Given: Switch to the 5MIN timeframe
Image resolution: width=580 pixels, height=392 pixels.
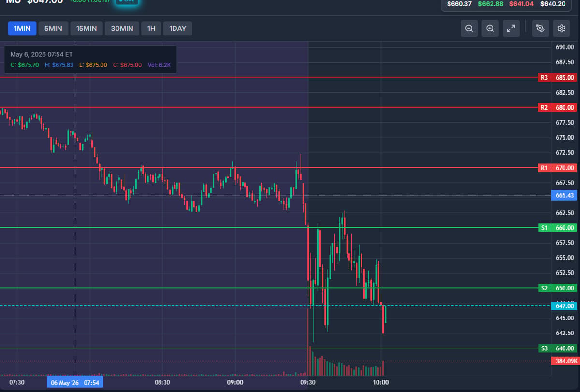Looking at the screenshot, I should [x=53, y=29].
